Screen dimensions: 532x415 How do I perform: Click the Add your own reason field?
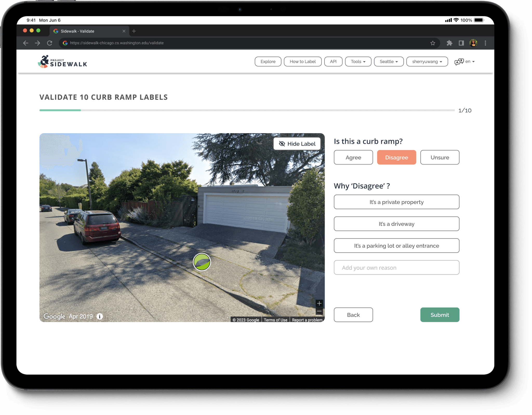[x=396, y=267]
